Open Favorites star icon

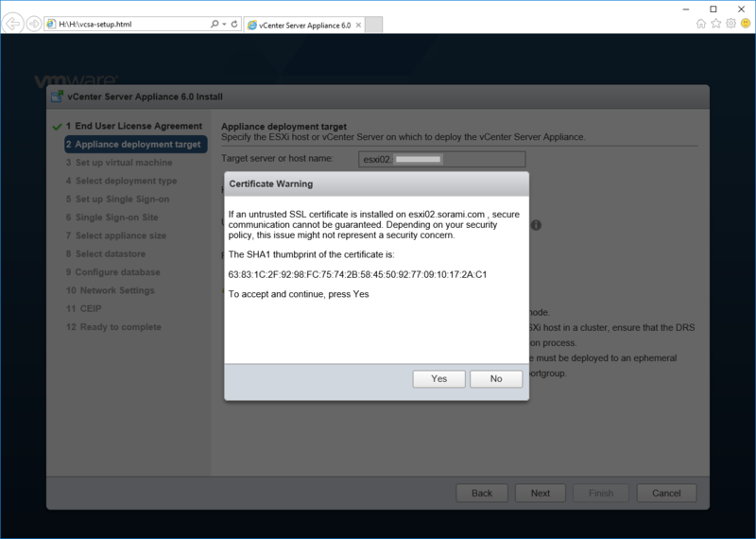click(x=716, y=23)
